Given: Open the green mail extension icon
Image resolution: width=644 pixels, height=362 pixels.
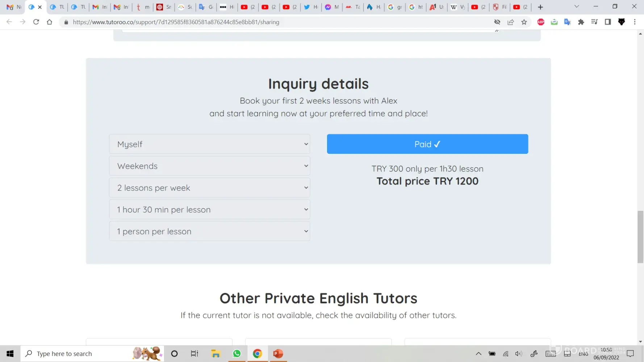Looking at the screenshot, I should [x=554, y=22].
